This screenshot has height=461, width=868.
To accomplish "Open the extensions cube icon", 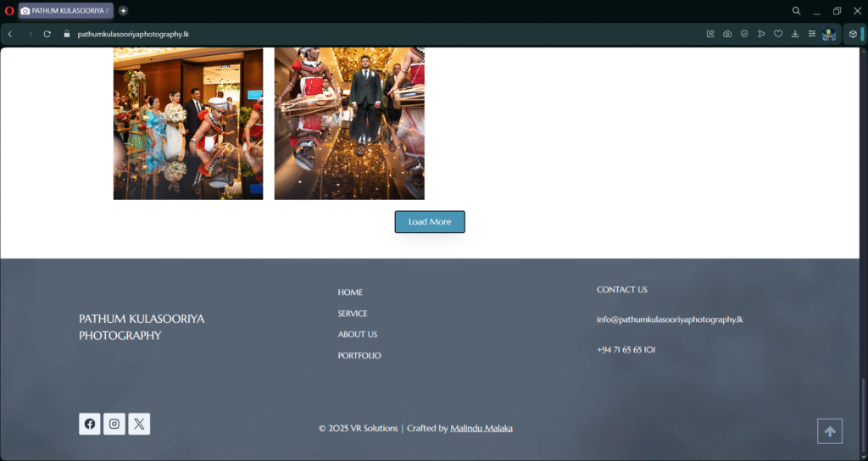I will point(853,34).
